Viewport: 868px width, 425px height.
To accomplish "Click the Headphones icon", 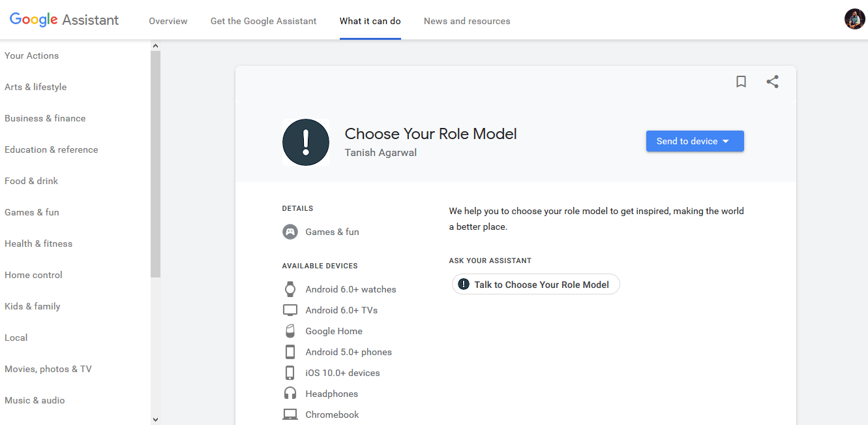I will (x=290, y=394).
